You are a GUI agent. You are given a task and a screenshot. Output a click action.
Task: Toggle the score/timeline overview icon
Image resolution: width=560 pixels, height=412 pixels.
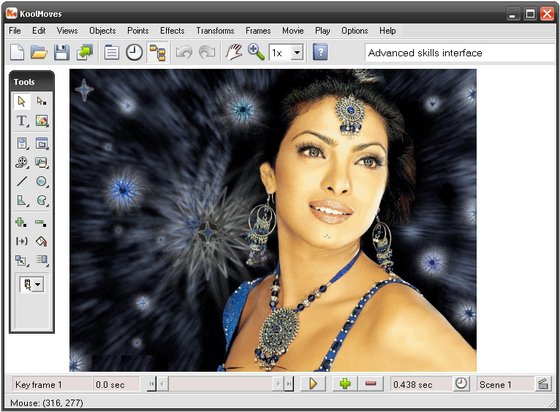click(x=158, y=52)
